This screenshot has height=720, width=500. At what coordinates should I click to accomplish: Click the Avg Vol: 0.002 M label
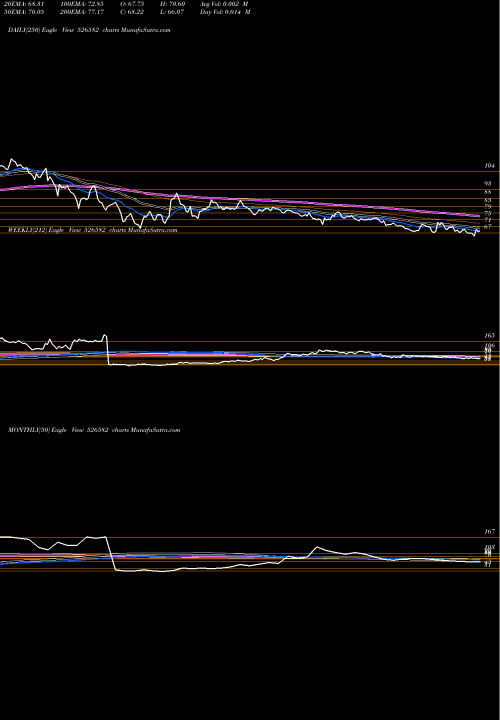coord(224,4)
